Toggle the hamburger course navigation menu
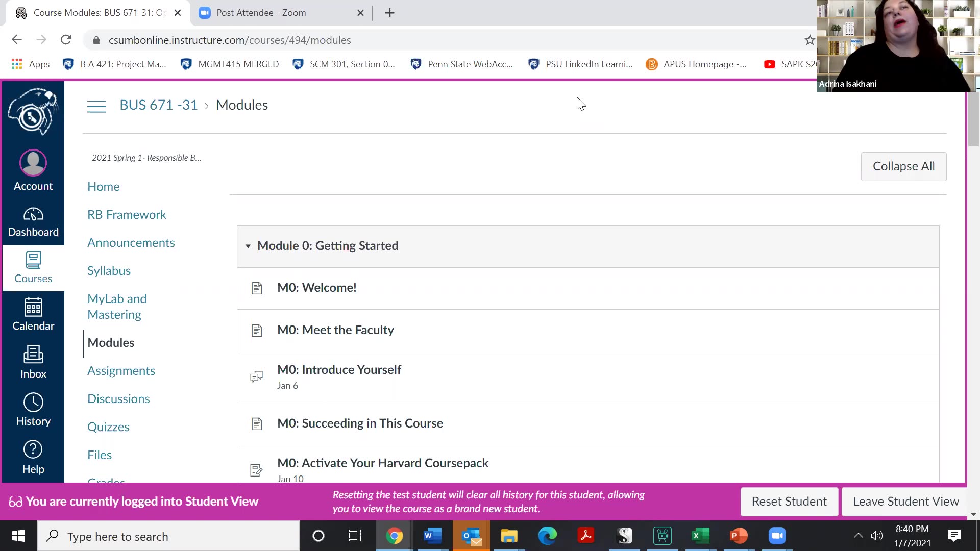Viewport: 980px width, 551px height. [x=96, y=106]
